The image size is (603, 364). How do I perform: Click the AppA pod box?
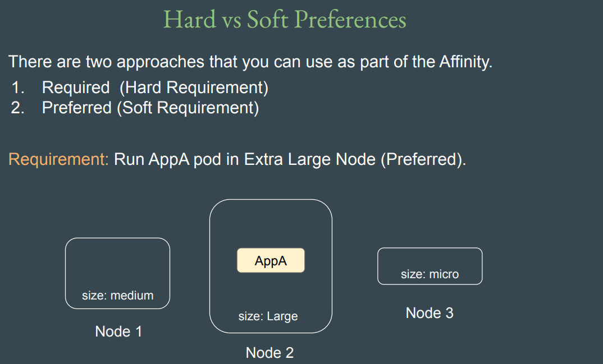pos(271,261)
